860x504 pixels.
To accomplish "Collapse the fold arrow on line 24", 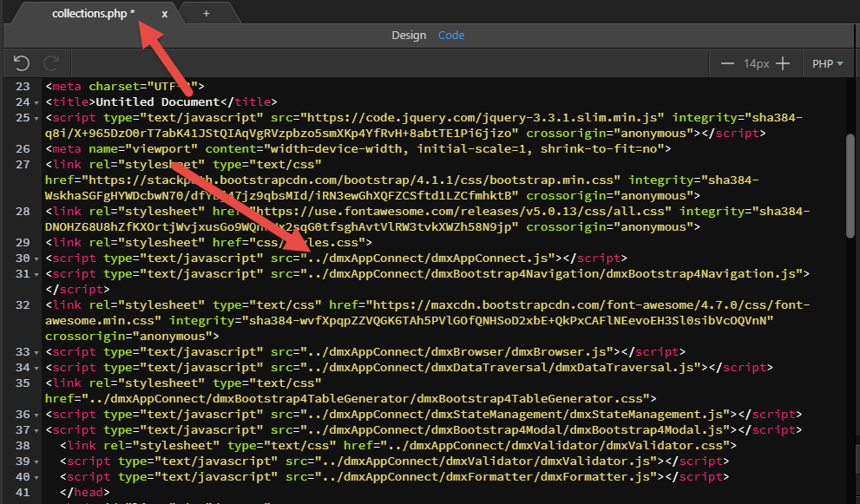I will pyautogui.click(x=36, y=102).
